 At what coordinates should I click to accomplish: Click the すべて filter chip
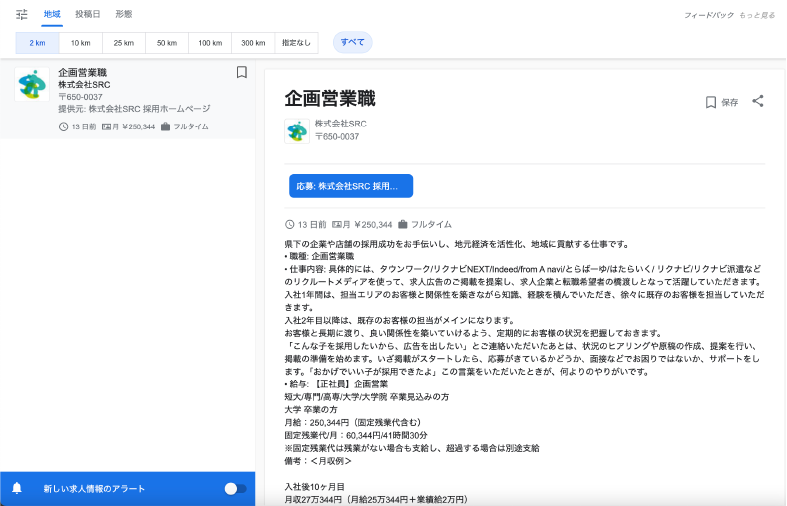click(x=353, y=42)
